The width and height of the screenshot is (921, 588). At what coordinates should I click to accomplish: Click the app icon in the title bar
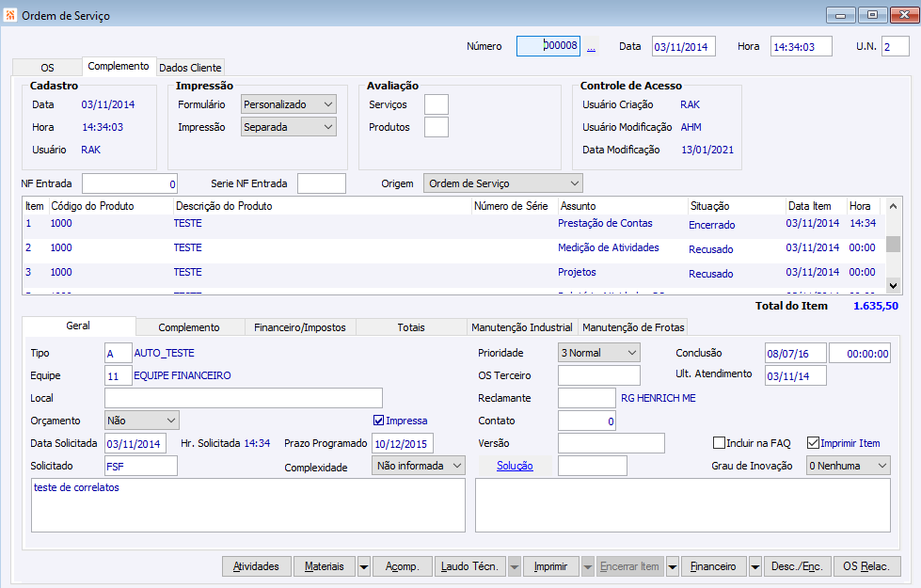(10, 15)
